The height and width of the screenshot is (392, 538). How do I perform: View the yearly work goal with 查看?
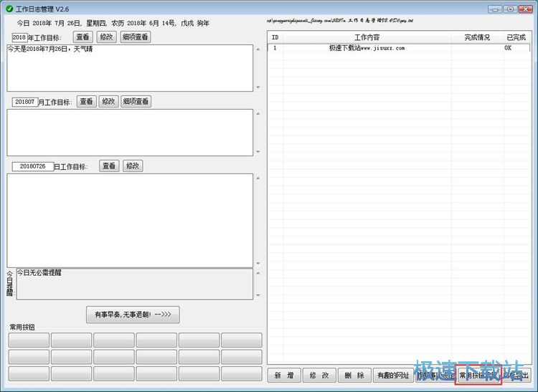82,37
